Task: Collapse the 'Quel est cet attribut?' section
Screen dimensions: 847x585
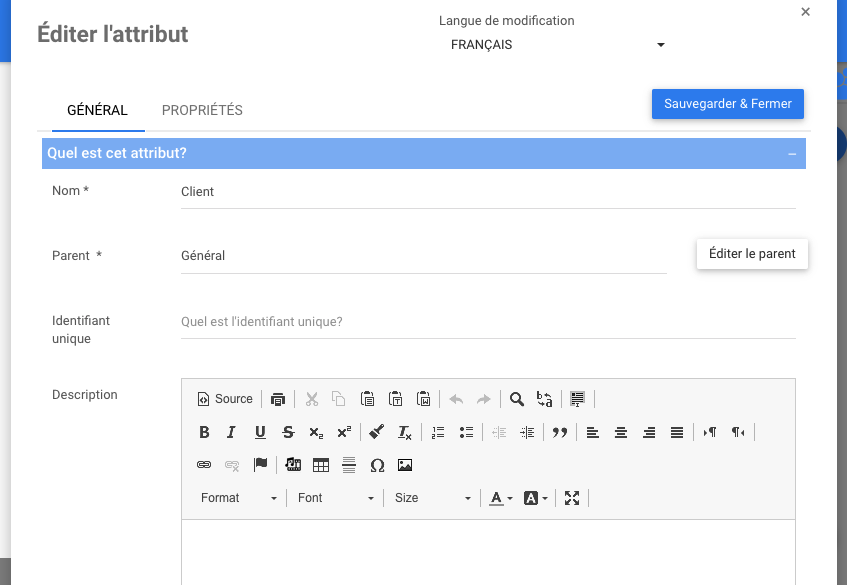Action: (x=792, y=154)
